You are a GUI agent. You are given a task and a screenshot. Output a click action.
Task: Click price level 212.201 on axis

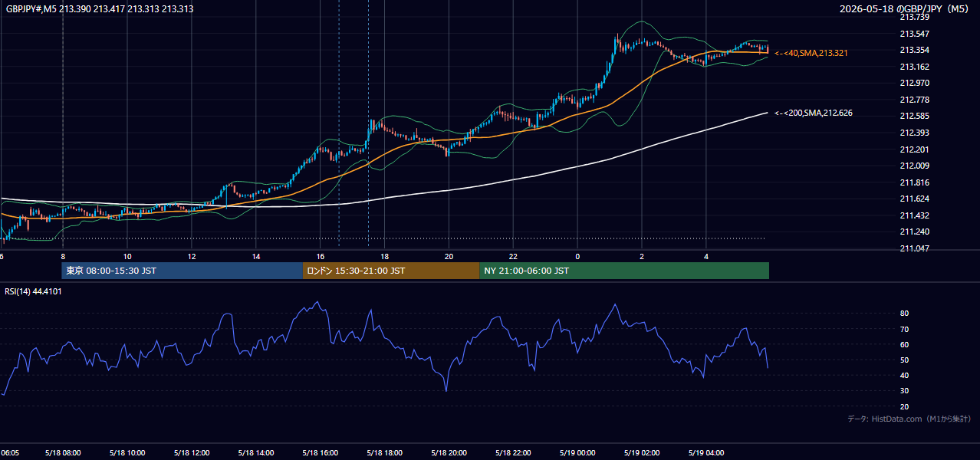click(x=914, y=149)
